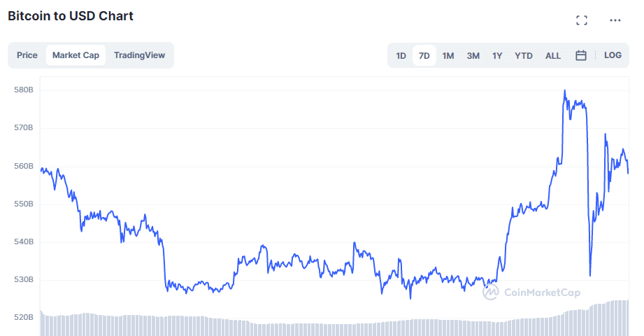Click the 580B peak on the chart line

(x=565, y=91)
